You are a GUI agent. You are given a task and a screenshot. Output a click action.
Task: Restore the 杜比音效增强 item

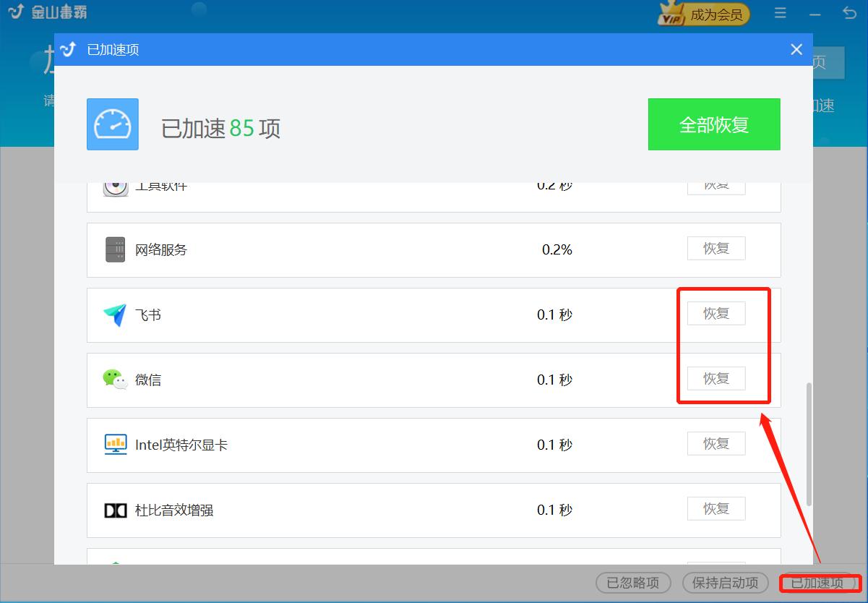click(x=716, y=508)
